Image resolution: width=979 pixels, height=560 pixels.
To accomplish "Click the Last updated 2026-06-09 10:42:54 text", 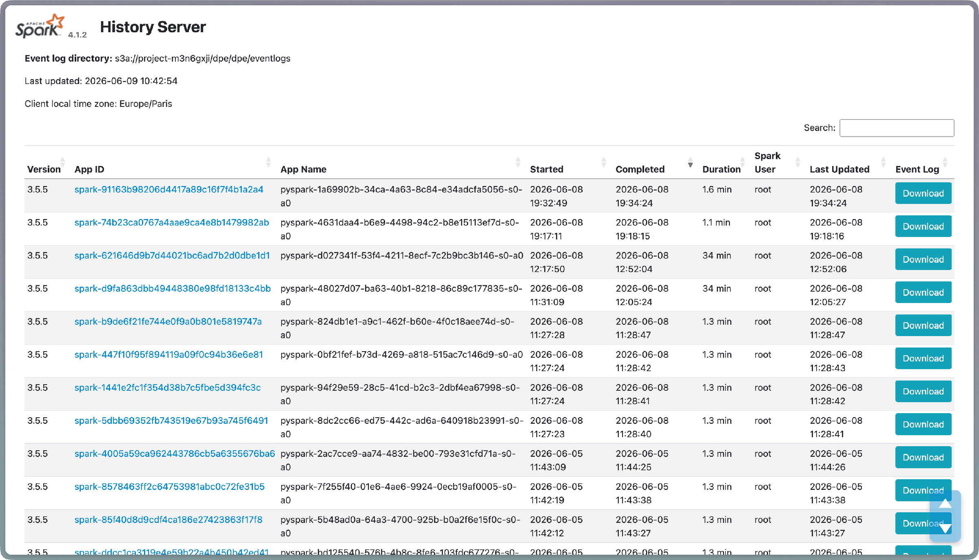I will point(101,81).
